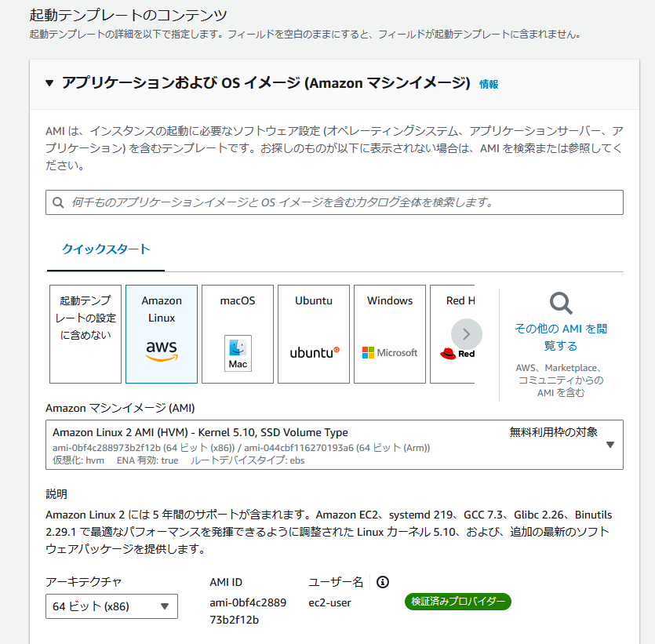Click the 無料利用枠の対象 label
This screenshot has height=644, width=655.
(x=554, y=432)
